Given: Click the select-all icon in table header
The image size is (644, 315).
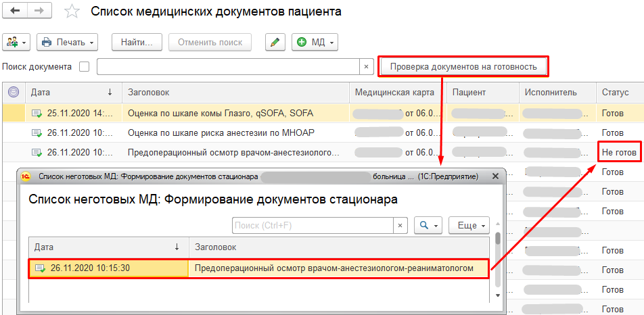Looking at the screenshot, I should [13, 92].
